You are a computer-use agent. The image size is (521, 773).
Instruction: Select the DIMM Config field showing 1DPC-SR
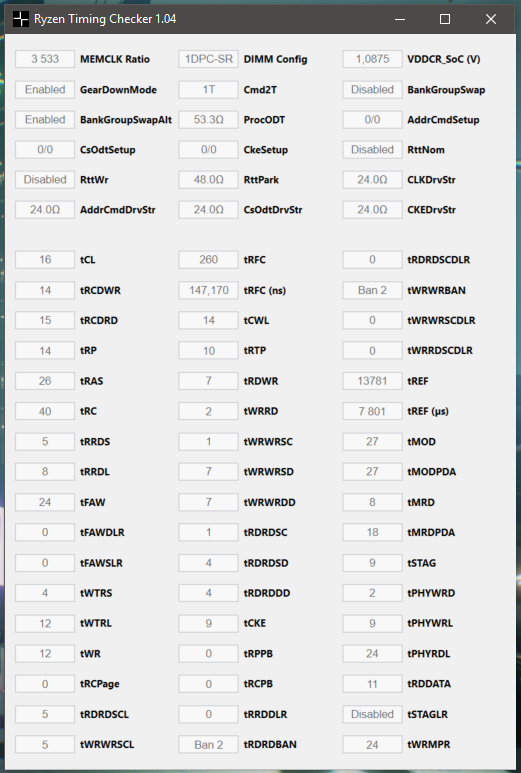[208, 59]
